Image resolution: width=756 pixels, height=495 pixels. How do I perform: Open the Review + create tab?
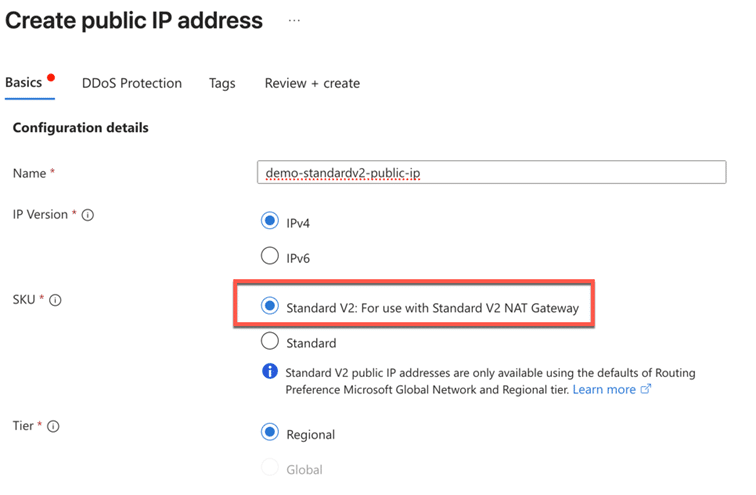[312, 83]
